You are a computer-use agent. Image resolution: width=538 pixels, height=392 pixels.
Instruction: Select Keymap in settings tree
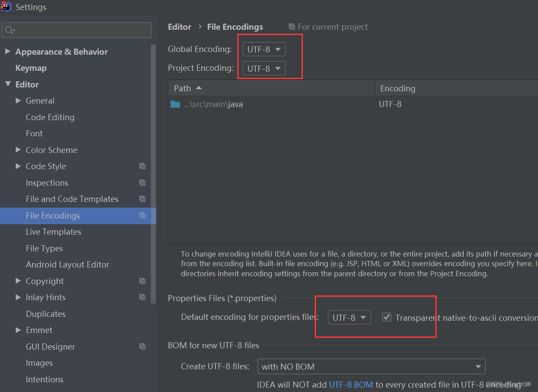[31, 68]
